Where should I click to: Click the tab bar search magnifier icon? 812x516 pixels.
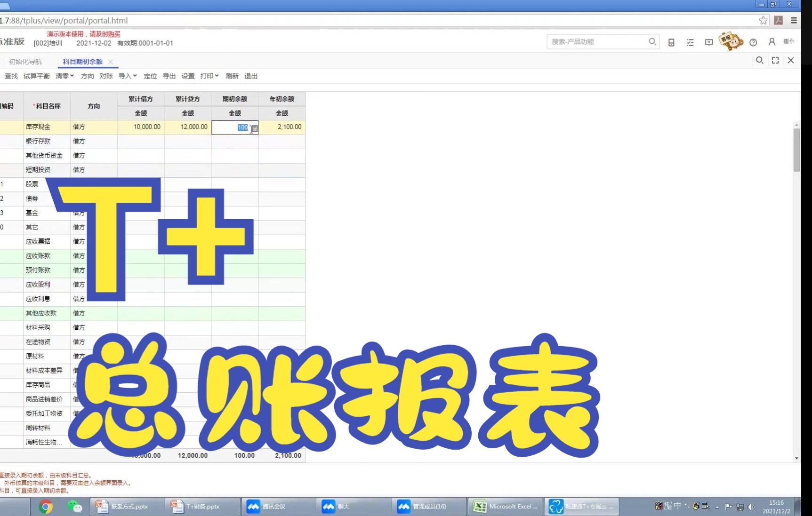tap(759, 60)
